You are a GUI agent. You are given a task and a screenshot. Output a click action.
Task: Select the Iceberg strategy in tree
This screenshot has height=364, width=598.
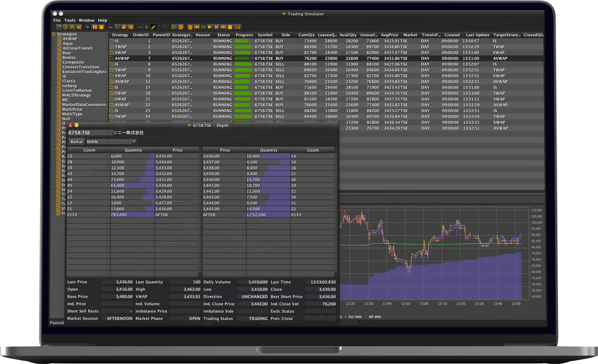click(x=69, y=86)
